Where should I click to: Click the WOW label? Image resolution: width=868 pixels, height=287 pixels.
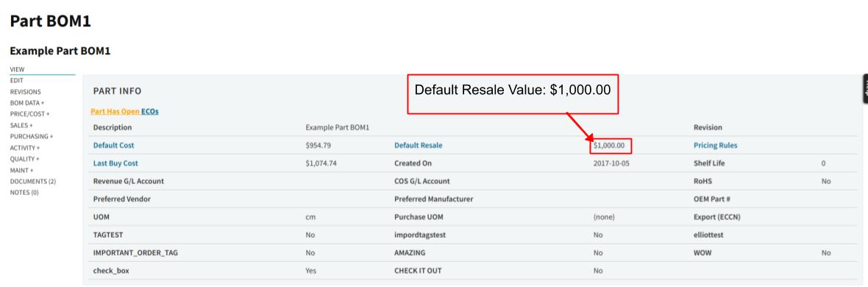[702, 252]
